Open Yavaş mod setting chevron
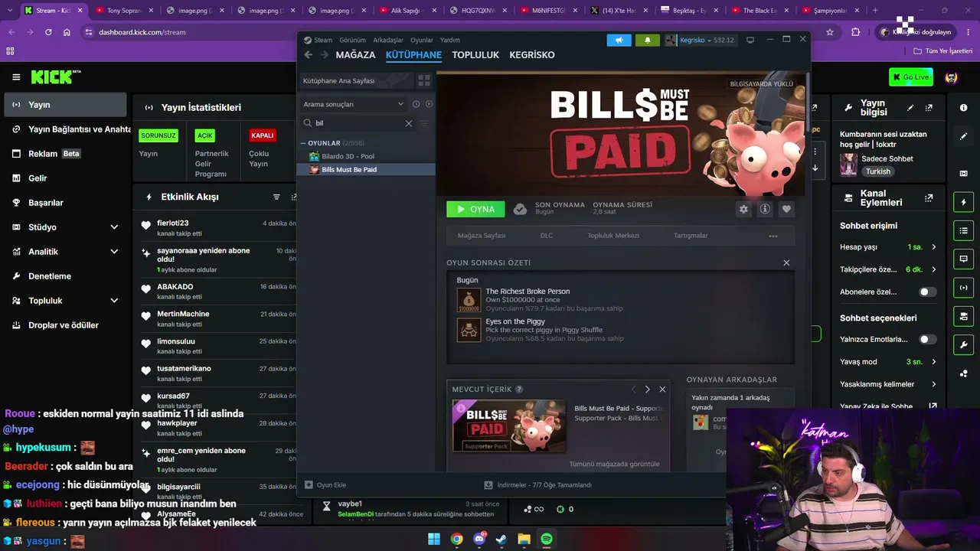The height and width of the screenshot is (551, 980). [x=933, y=362]
